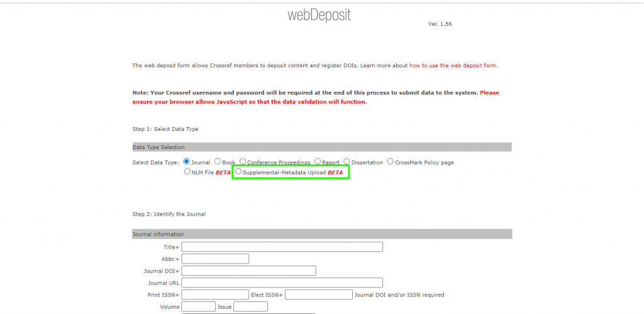Click the Volume input box
Screen dimensions: 644x314
[198, 306]
